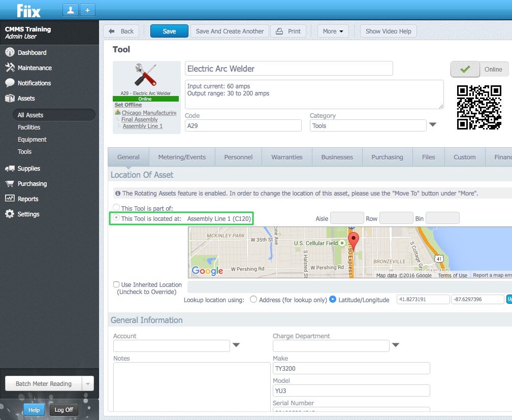
Task: Click the Supplies truck icon
Action: [x=10, y=168]
